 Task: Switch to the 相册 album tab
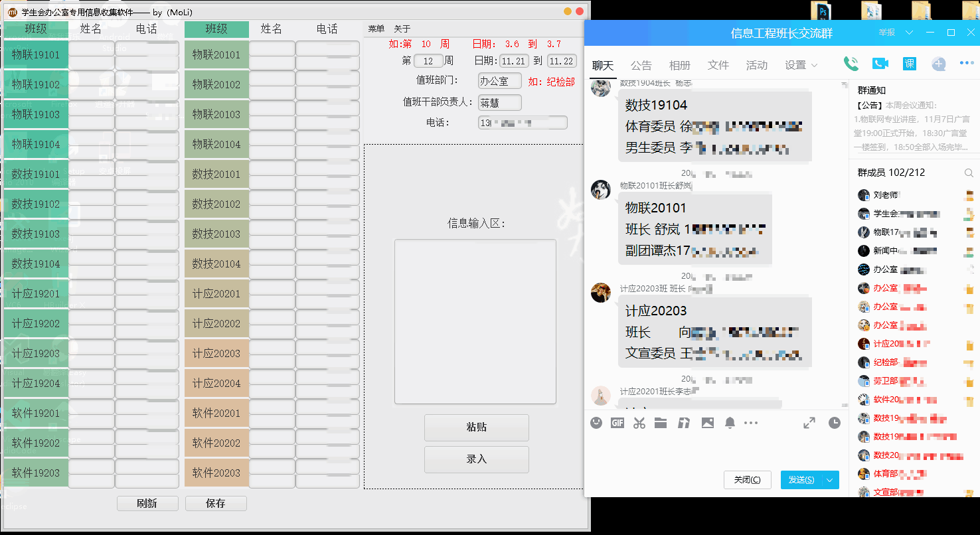(680, 64)
